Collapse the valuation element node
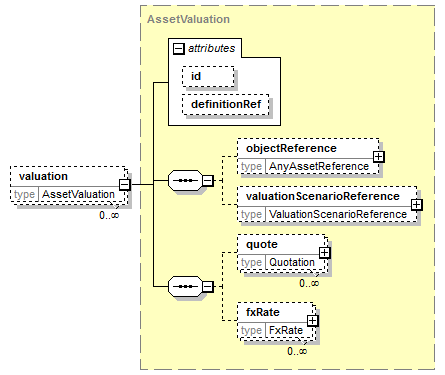This screenshot has height=375, width=445. click(x=125, y=184)
